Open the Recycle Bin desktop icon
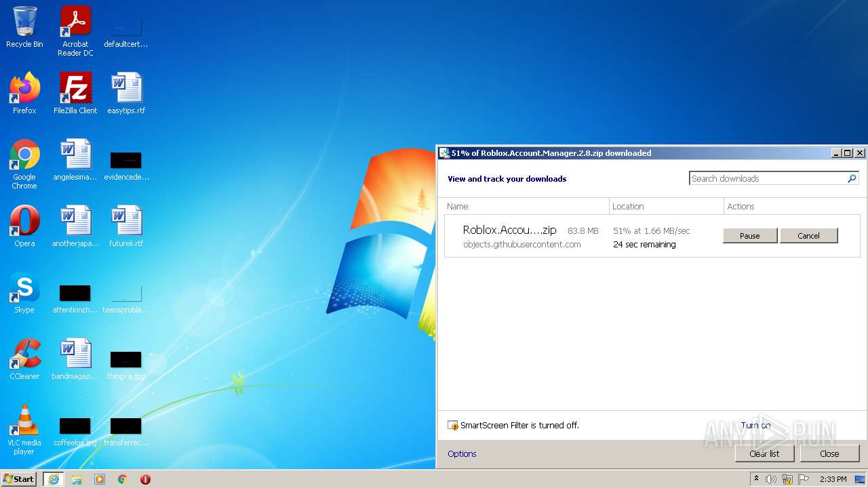This screenshot has width=868, height=488. point(24,27)
